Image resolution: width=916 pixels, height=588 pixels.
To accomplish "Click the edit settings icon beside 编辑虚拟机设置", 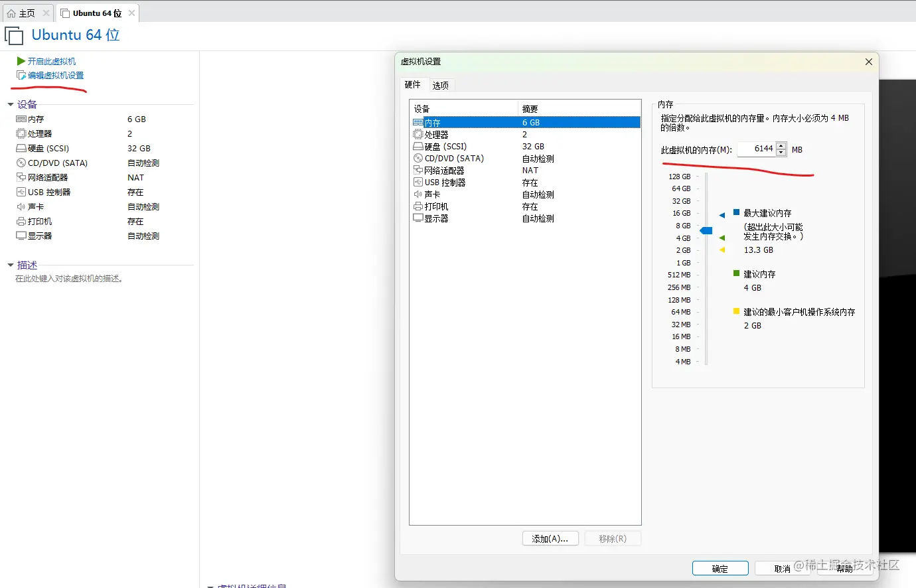I will tap(21, 76).
